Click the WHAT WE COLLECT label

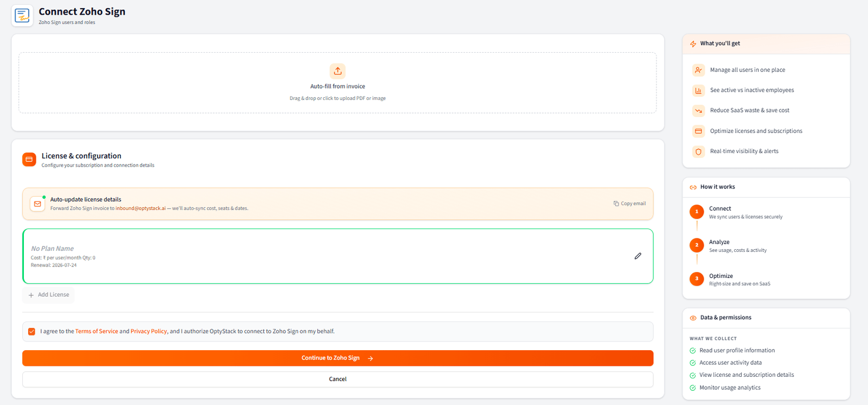[713, 339]
